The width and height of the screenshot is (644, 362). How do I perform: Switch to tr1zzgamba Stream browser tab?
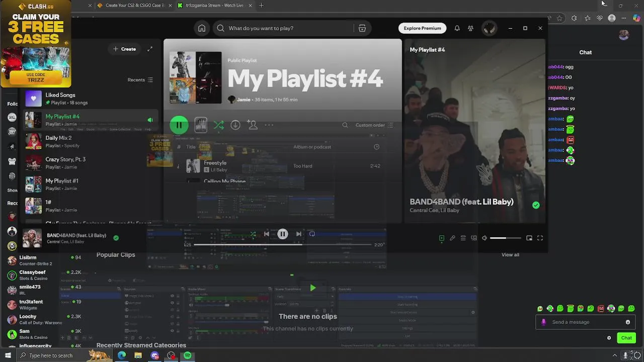[214, 6]
